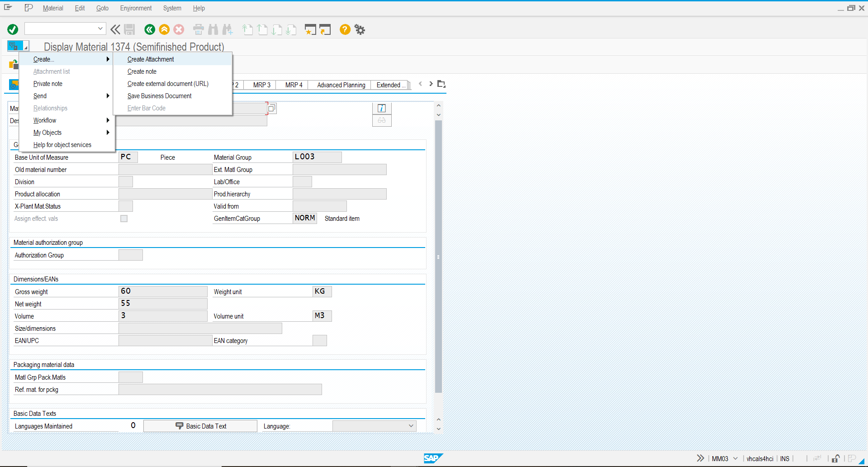
Task: Click the Information icon beside the material fields
Action: 381,108
